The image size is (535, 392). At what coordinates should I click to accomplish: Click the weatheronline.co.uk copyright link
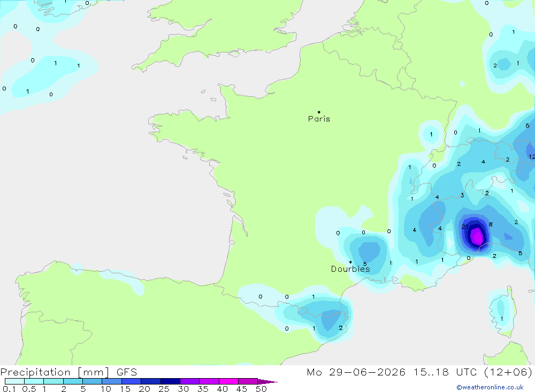[490, 387]
